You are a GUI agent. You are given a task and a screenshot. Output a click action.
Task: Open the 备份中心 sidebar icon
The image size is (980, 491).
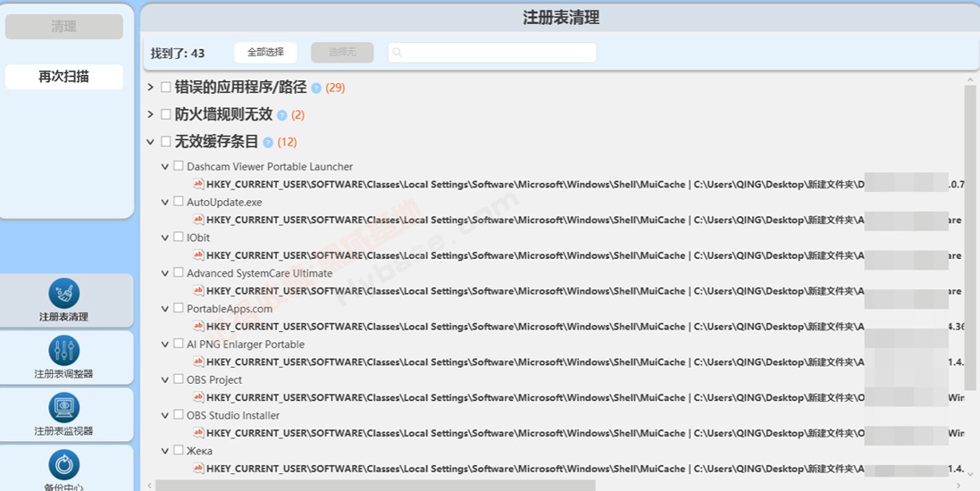[x=63, y=465]
